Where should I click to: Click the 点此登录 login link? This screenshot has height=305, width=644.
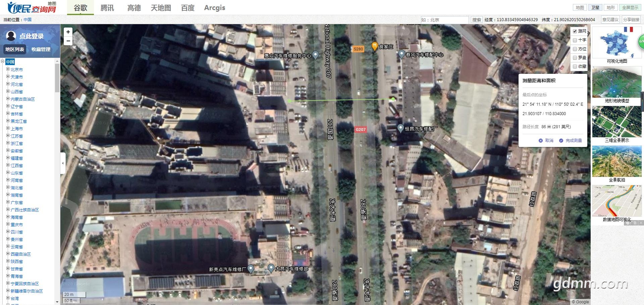32,36
